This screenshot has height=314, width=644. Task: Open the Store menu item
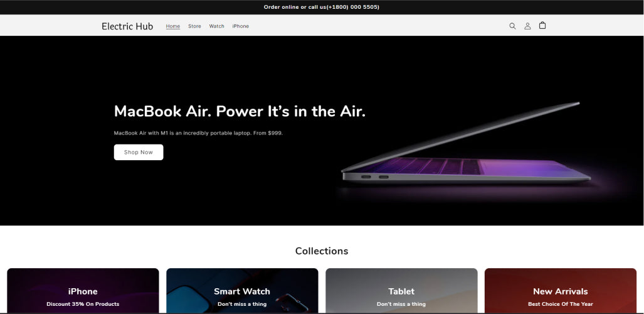(x=194, y=26)
